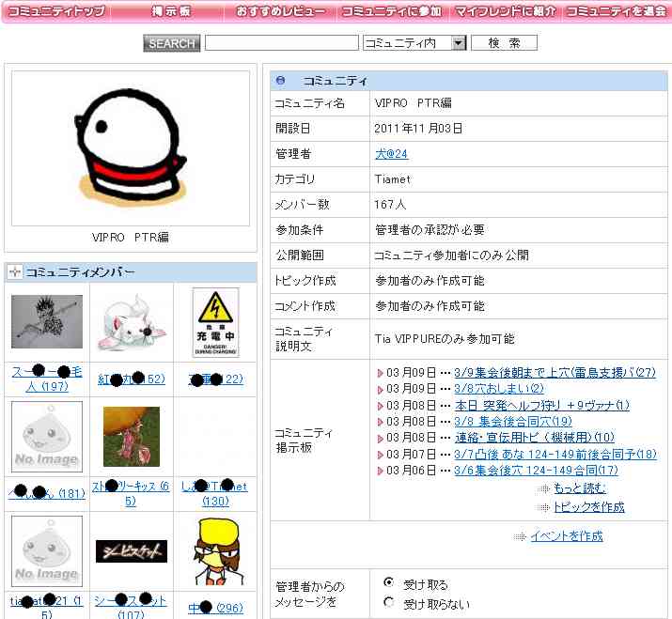The height and width of the screenshot is (619, 672).
Task: Click the white fox member avatar
Action: pos(132,324)
